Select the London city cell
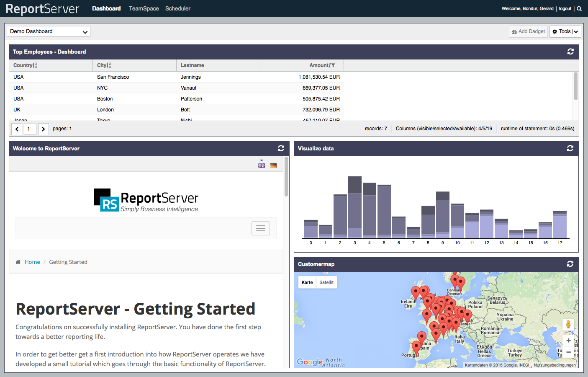 point(134,110)
